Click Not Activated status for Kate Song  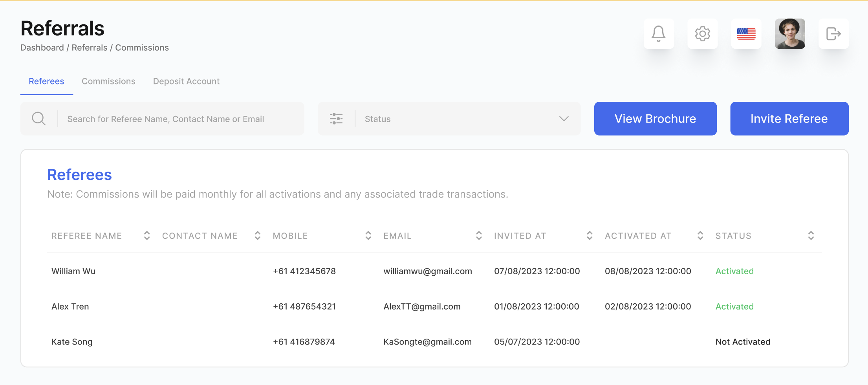pyautogui.click(x=743, y=342)
